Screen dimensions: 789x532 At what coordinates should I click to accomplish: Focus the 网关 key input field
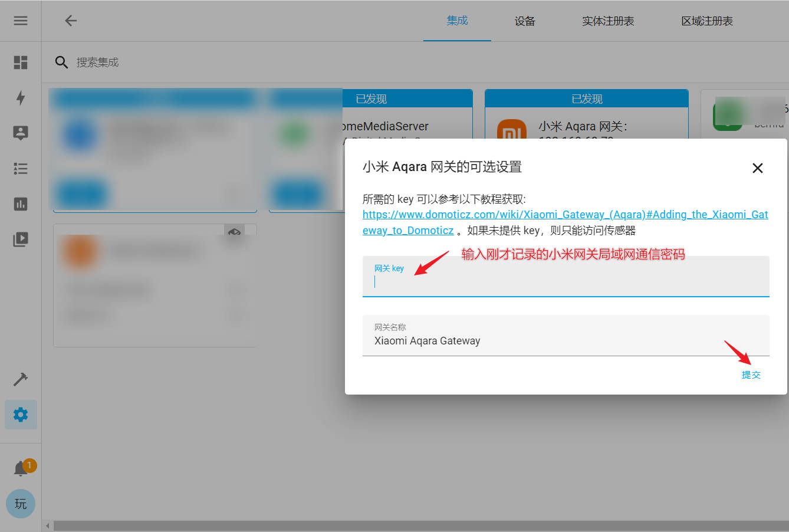coord(566,276)
